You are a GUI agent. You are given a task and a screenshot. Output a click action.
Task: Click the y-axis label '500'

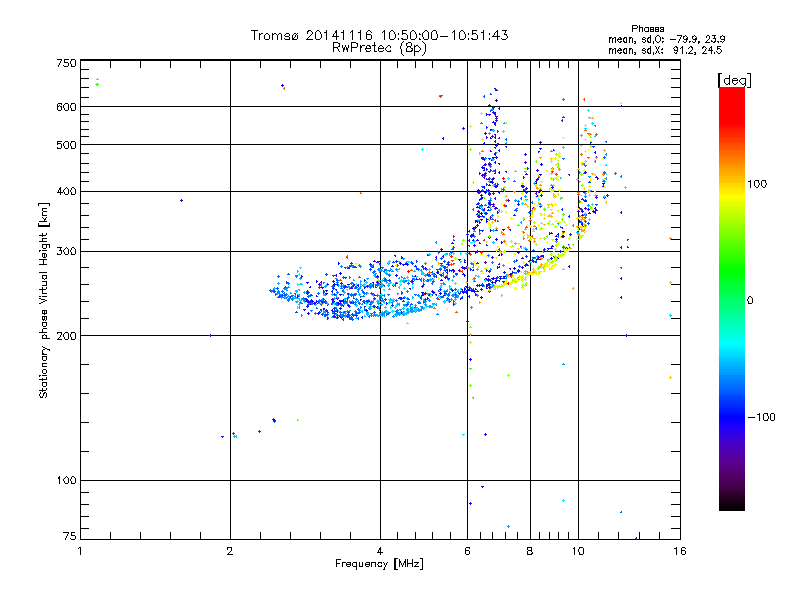pos(66,145)
